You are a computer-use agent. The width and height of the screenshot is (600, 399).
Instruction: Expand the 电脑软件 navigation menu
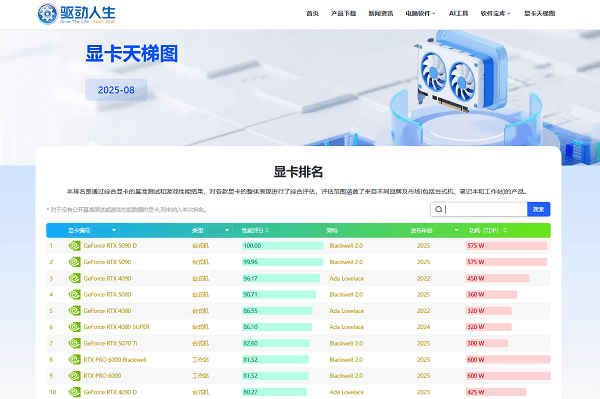tap(421, 13)
